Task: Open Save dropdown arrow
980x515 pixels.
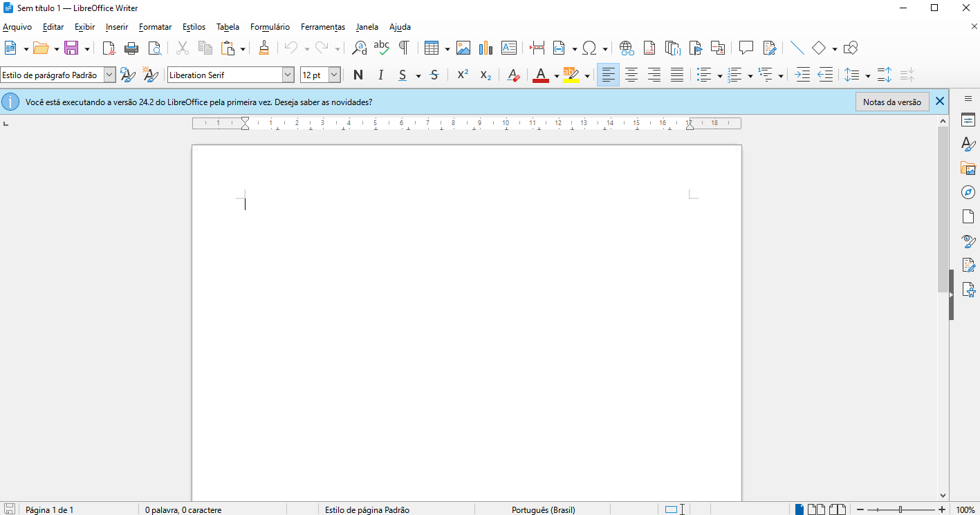Action: point(87,49)
